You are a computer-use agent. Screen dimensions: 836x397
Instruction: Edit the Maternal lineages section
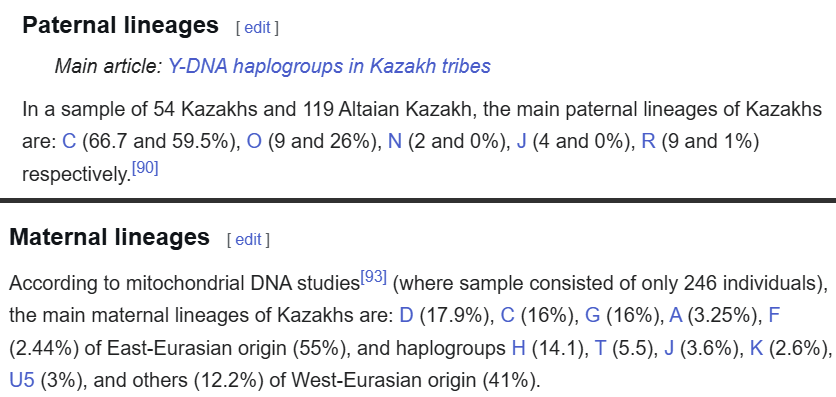pyautogui.click(x=248, y=240)
